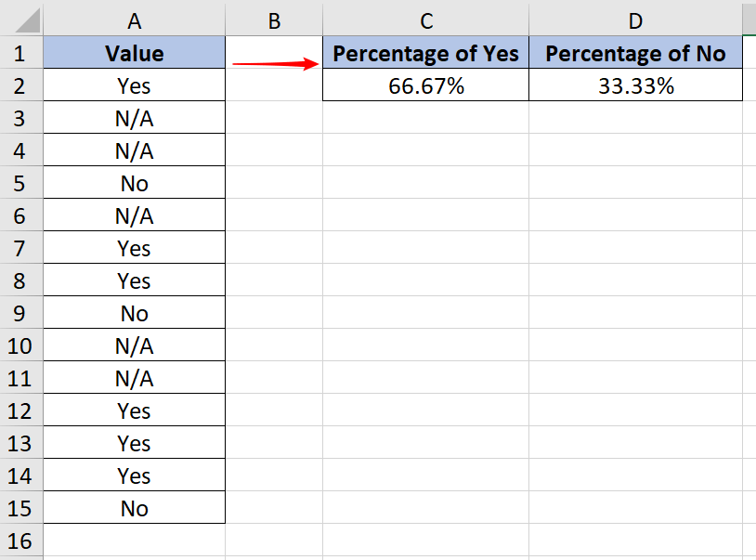Select row header 1

click(20, 53)
